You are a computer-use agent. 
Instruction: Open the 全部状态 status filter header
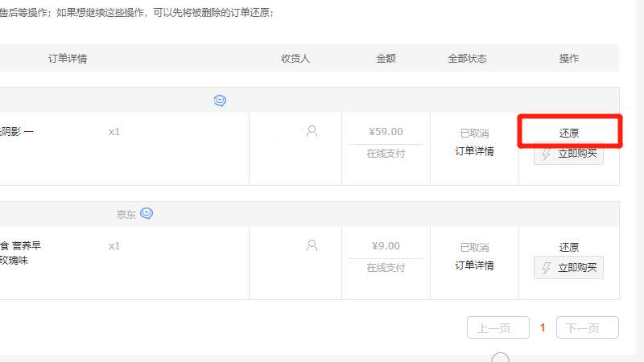(467, 59)
